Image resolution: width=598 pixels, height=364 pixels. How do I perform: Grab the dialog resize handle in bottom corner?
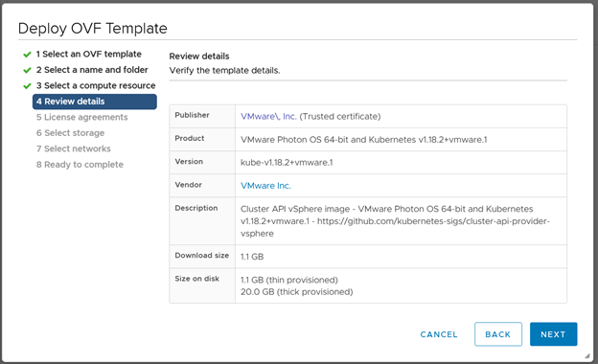click(x=586, y=355)
